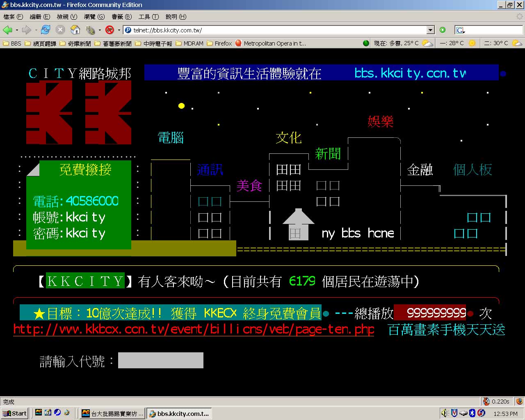
Task: Click the site icon in the address bar
Action: (x=128, y=30)
